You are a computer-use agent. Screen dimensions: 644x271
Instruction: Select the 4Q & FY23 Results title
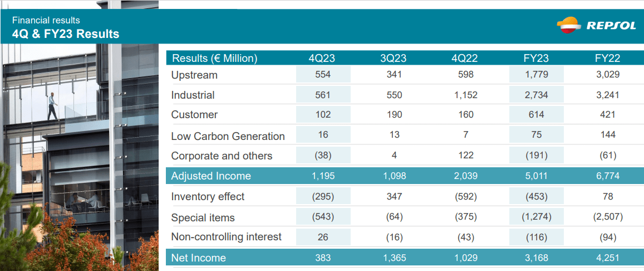[x=66, y=33]
